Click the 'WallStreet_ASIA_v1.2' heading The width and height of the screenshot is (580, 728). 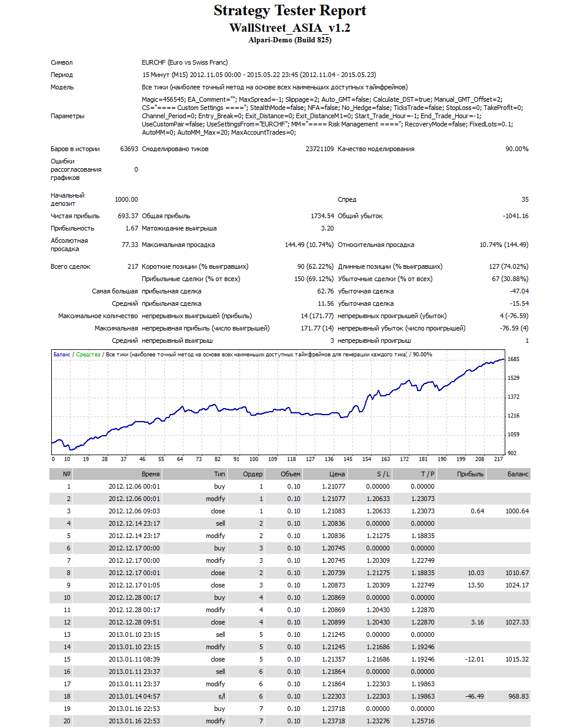[289, 28]
